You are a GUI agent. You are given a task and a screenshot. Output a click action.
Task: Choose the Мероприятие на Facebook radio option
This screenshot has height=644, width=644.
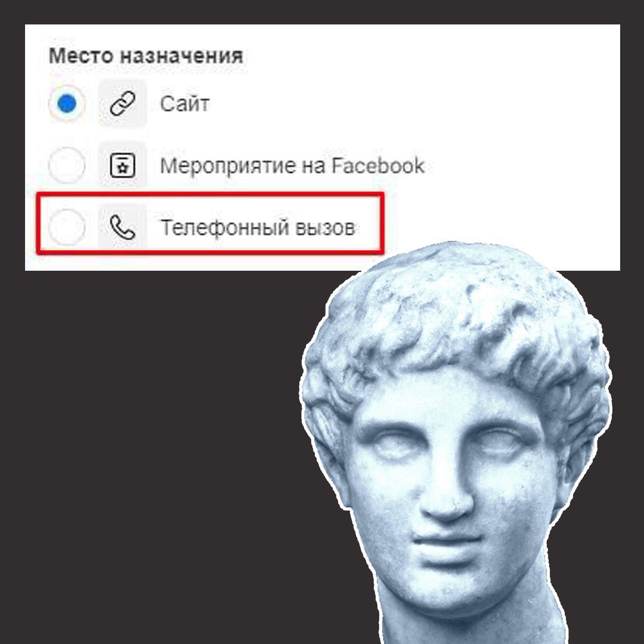point(67,165)
